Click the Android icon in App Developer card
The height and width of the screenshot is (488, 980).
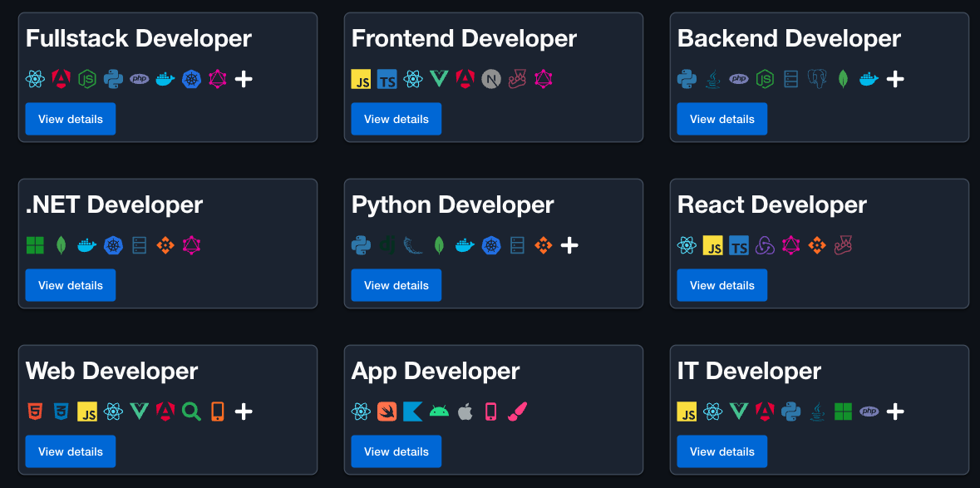pyautogui.click(x=439, y=412)
